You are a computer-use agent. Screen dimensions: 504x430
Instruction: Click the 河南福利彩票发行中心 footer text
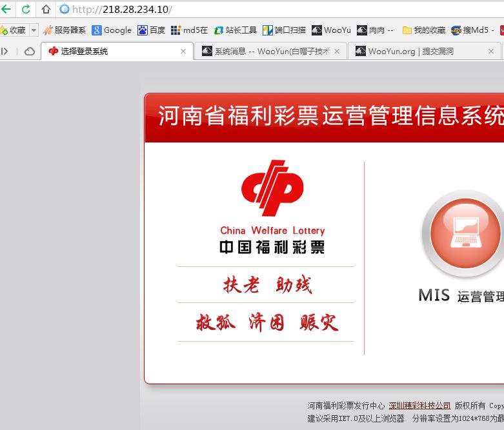point(346,406)
